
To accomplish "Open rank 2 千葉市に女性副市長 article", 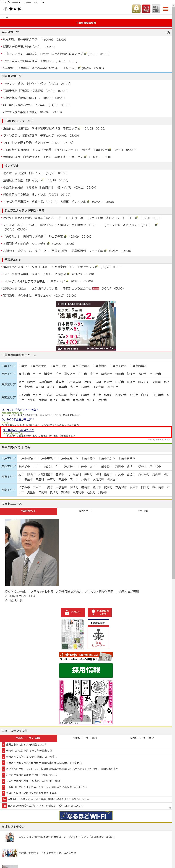I will 29,750.
